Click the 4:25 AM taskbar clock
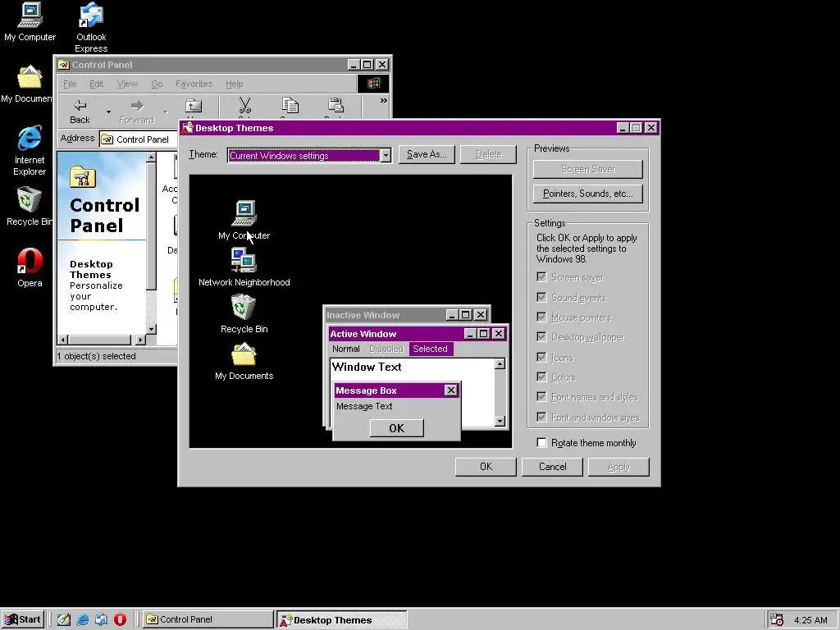Image resolution: width=840 pixels, height=630 pixels. (x=810, y=620)
